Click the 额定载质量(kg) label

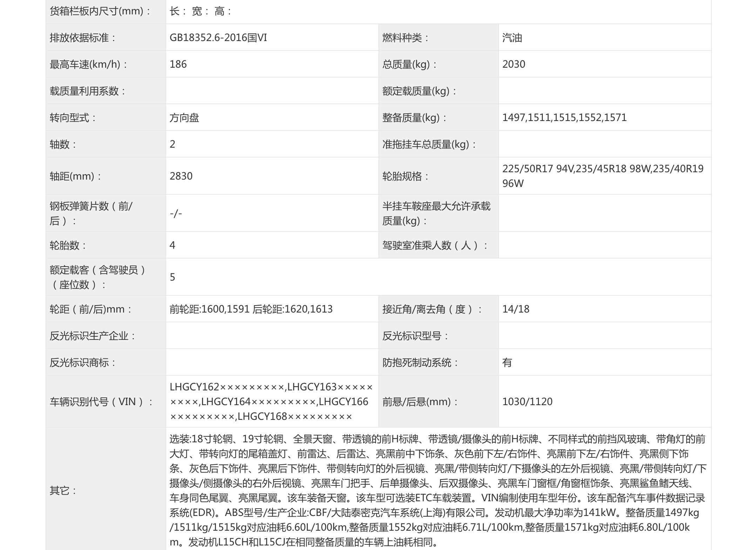419,91
